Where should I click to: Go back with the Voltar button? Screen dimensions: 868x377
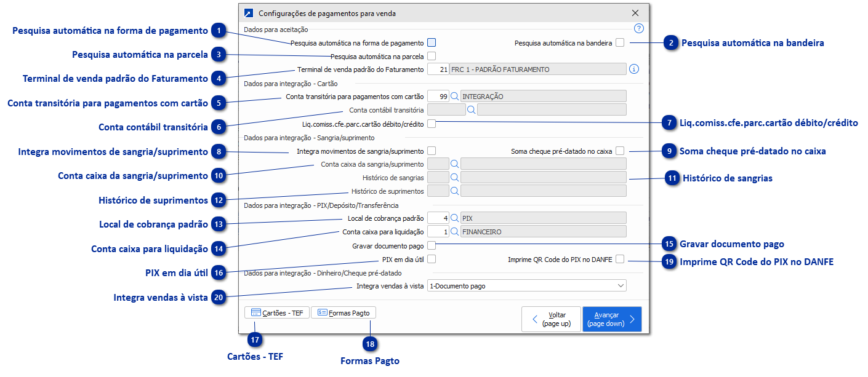(x=550, y=319)
